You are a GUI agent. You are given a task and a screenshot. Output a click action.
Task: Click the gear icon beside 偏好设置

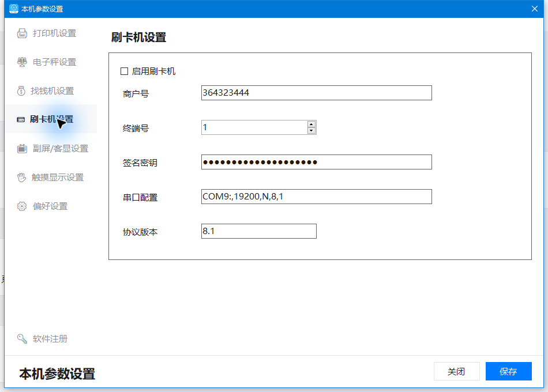point(22,206)
